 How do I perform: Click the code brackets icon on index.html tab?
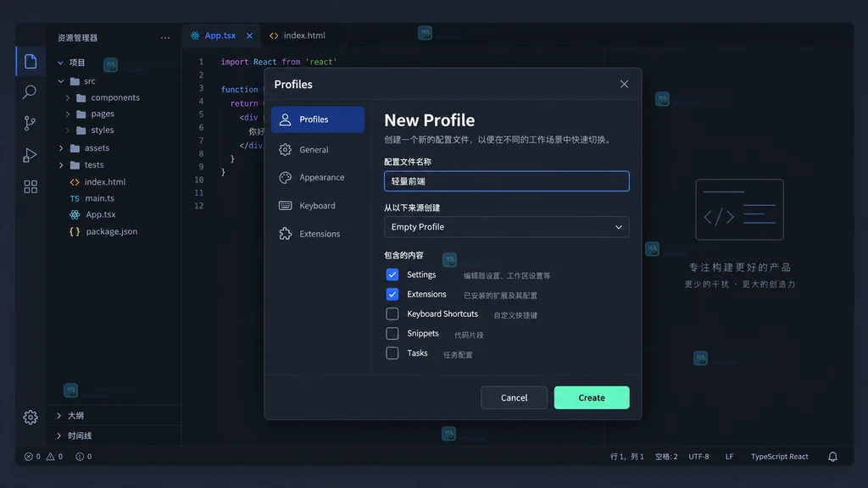tap(274, 36)
